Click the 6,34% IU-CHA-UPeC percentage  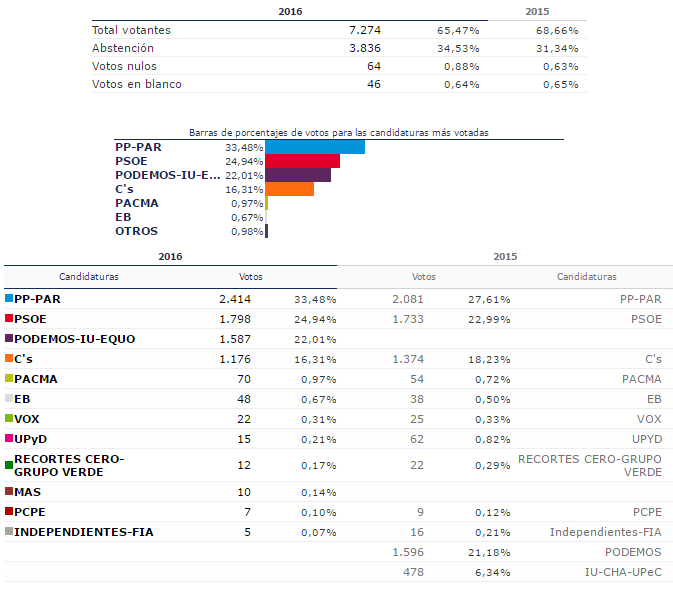493,572
